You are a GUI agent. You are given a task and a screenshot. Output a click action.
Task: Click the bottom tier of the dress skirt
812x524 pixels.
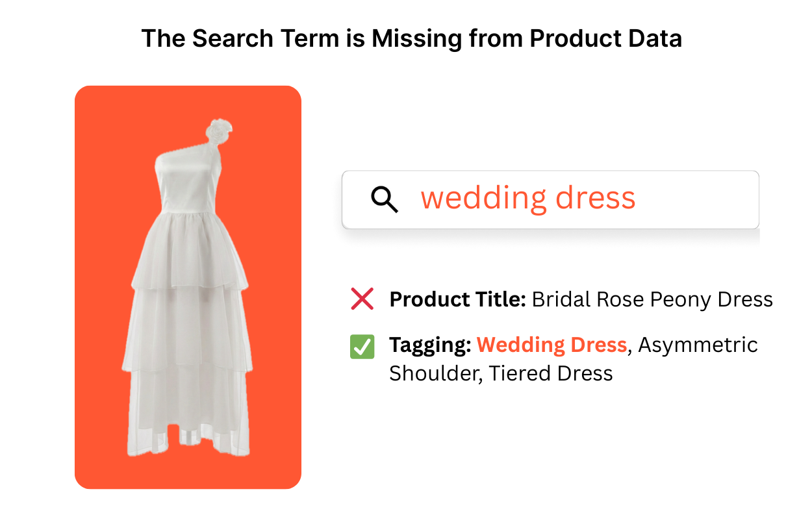coord(188,409)
